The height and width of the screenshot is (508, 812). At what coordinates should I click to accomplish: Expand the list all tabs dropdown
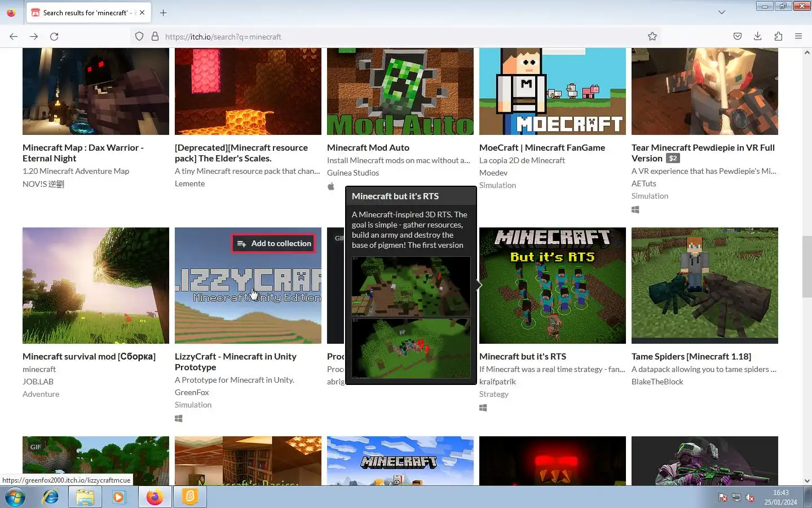click(x=722, y=12)
